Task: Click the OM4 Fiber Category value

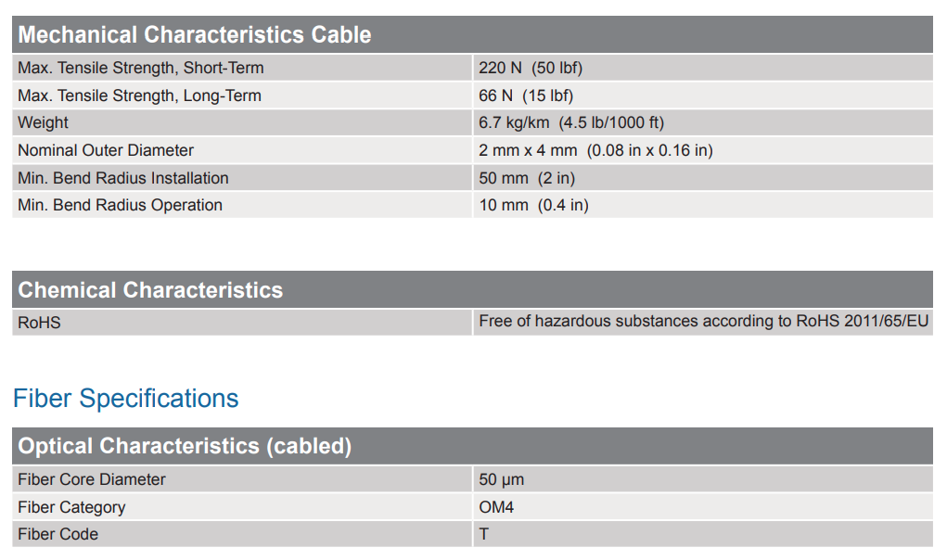Action: 496,507
